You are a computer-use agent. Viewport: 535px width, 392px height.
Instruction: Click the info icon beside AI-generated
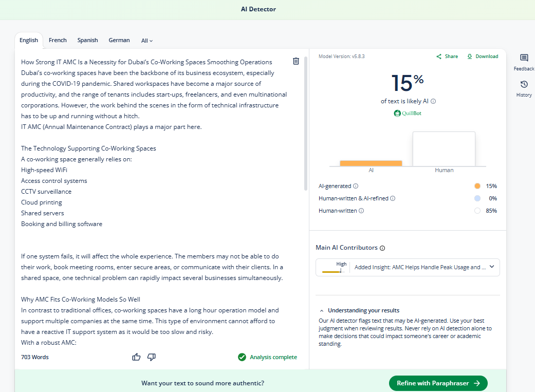pos(356,186)
